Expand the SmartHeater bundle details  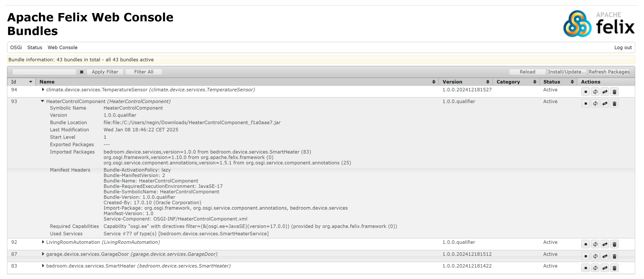coord(43,266)
